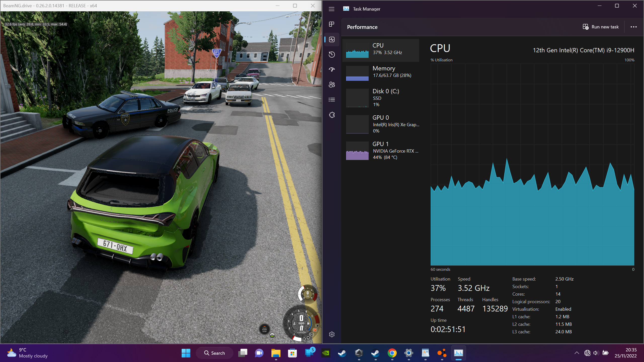Select the Performance page icon in Task Manager sidebar
Viewport: 644px width, 362px height.
pyautogui.click(x=332, y=39)
